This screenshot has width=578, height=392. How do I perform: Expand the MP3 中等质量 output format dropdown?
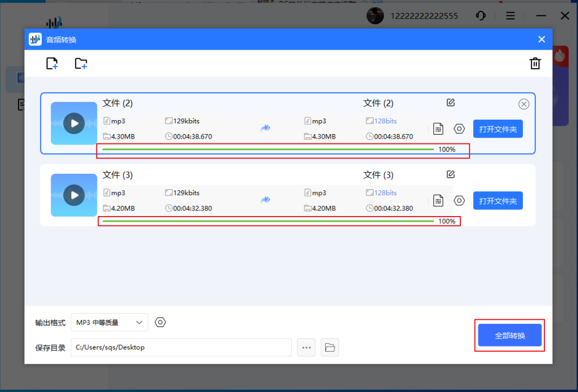[109, 322]
